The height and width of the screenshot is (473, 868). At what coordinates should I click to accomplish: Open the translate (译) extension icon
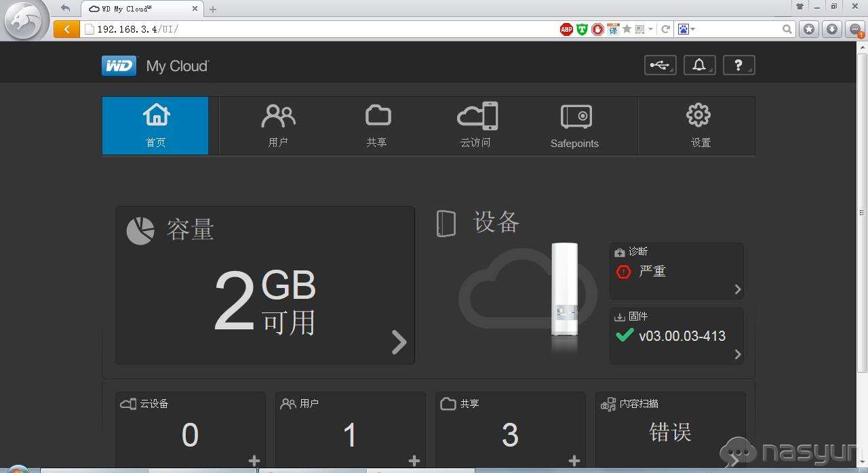coord(613,29)
